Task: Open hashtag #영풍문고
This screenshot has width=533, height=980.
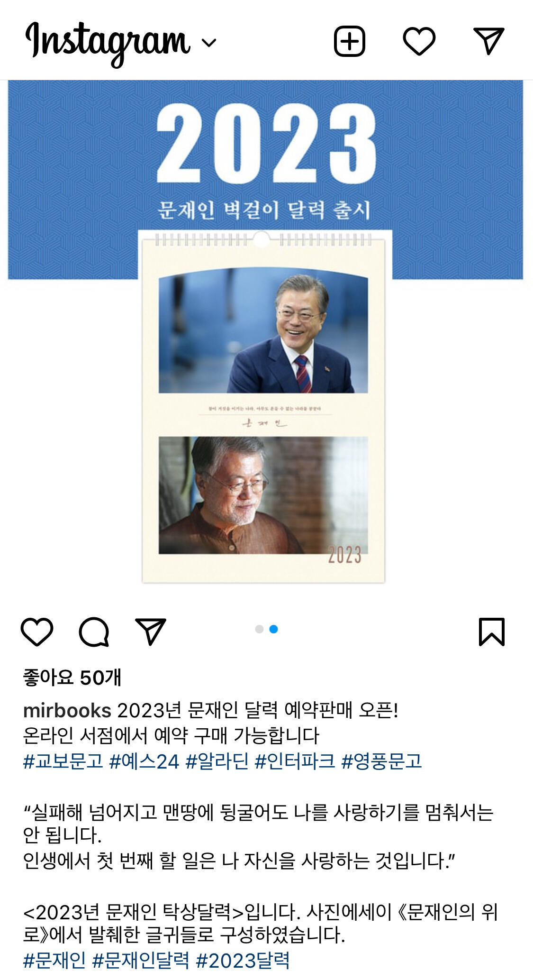Action: point(381,761)
